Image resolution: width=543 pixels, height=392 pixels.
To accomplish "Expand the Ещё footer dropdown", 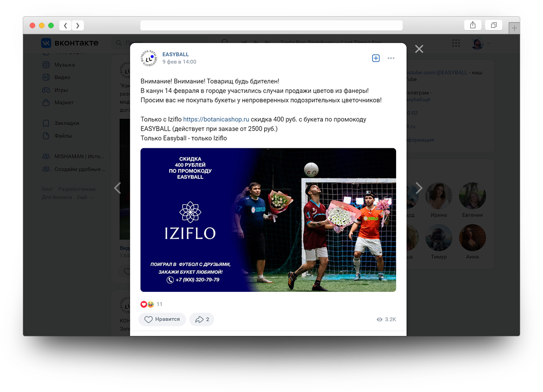I will [x=85, y=197].
